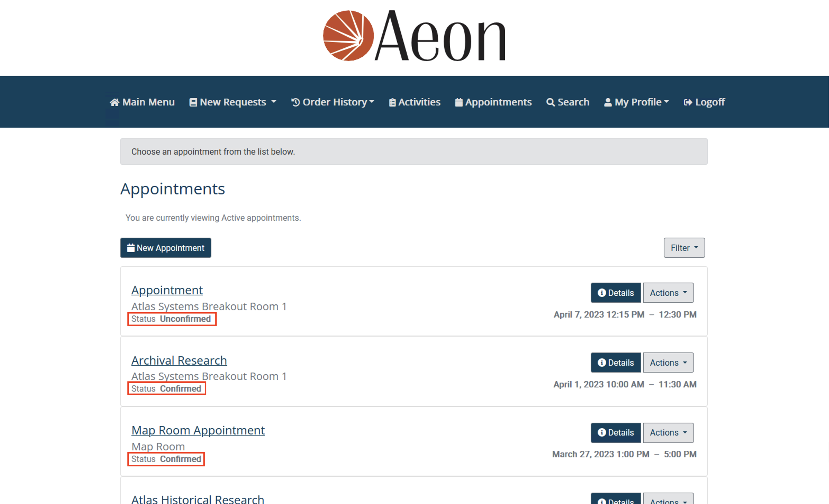Click Details for the Map Room Appointment
The image size is (829, 504).
616,433
